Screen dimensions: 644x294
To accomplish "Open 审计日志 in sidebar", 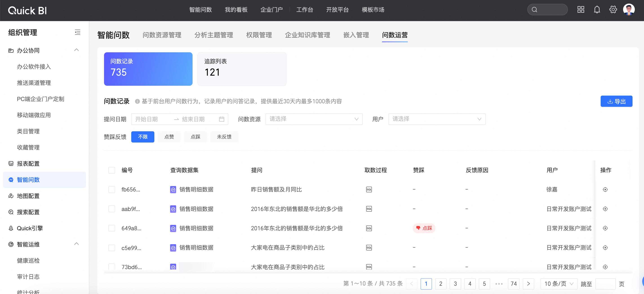I will point(28,276).
